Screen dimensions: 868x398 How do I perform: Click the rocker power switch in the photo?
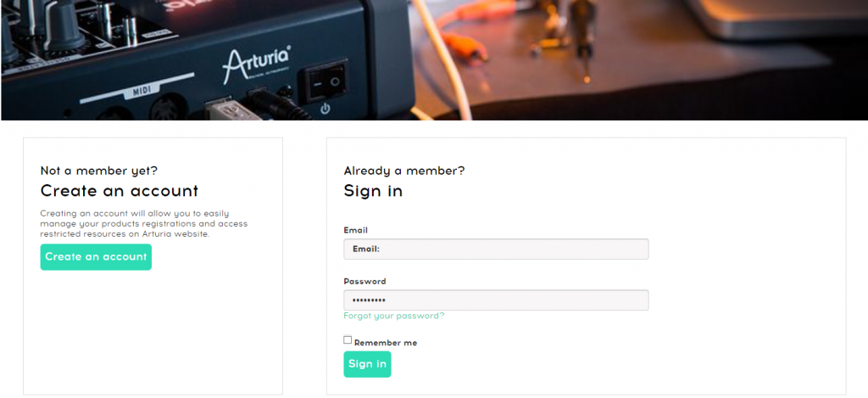tap(325, 81)
